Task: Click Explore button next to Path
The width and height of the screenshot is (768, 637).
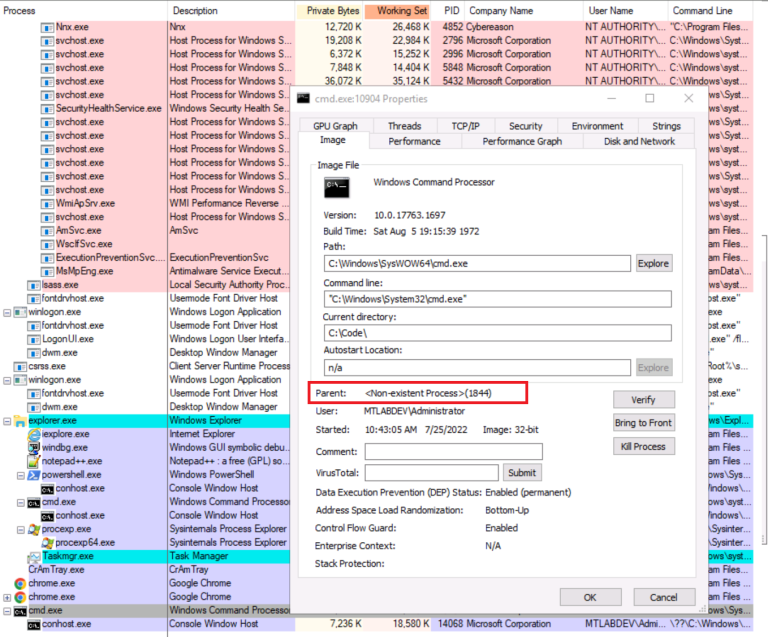Action: 653,263
